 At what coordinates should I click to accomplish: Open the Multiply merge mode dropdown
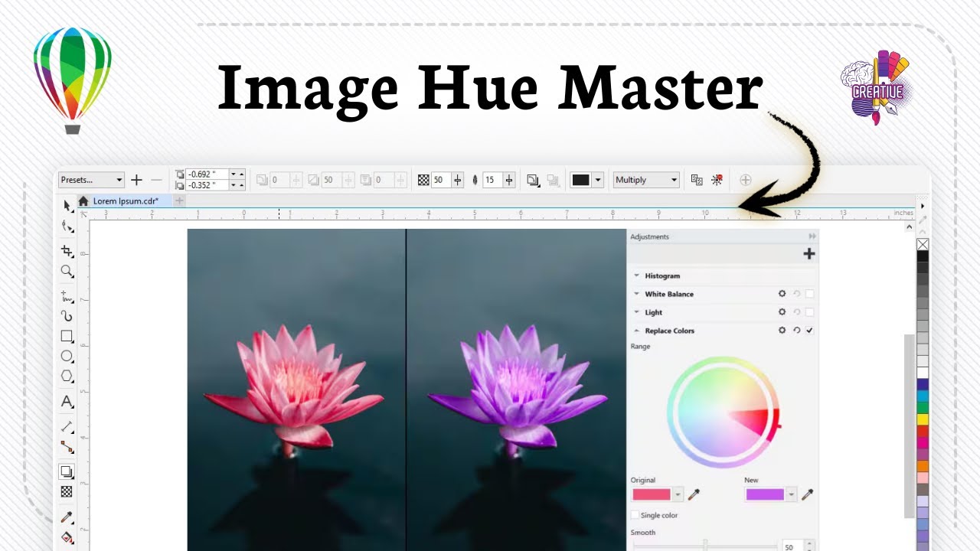(x=646, y=180)
